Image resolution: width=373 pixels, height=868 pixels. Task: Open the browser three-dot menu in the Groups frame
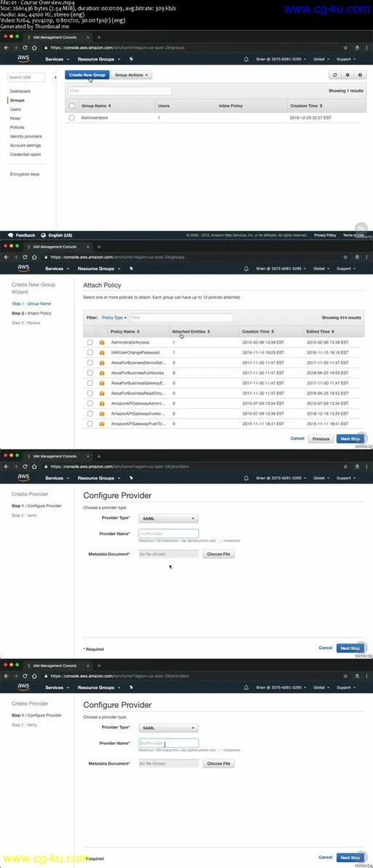(366, 48)
